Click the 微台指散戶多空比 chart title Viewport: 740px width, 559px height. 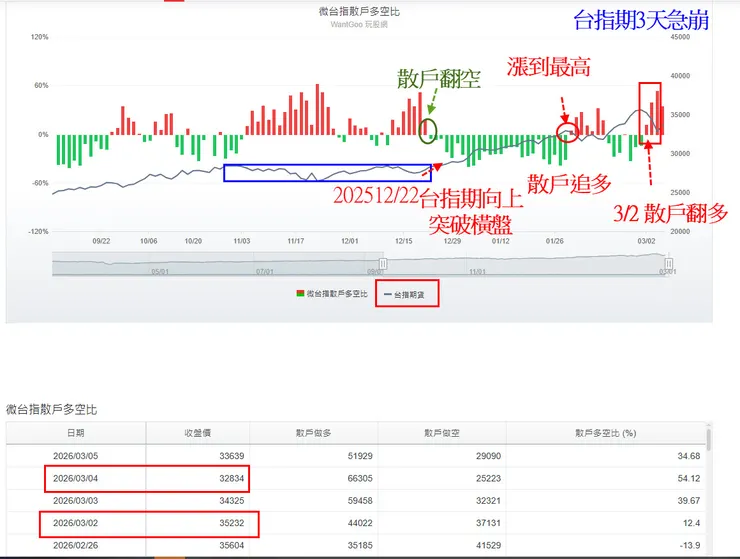[x=359, y=12]
